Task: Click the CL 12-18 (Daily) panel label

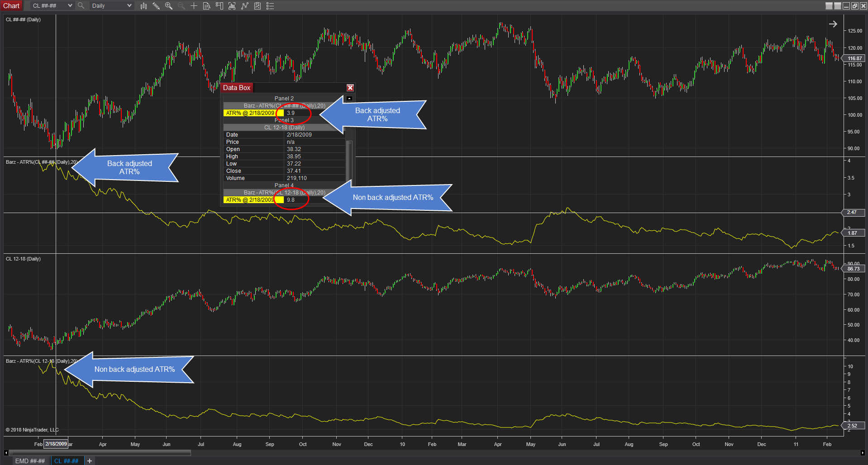Action: point(23,259)
